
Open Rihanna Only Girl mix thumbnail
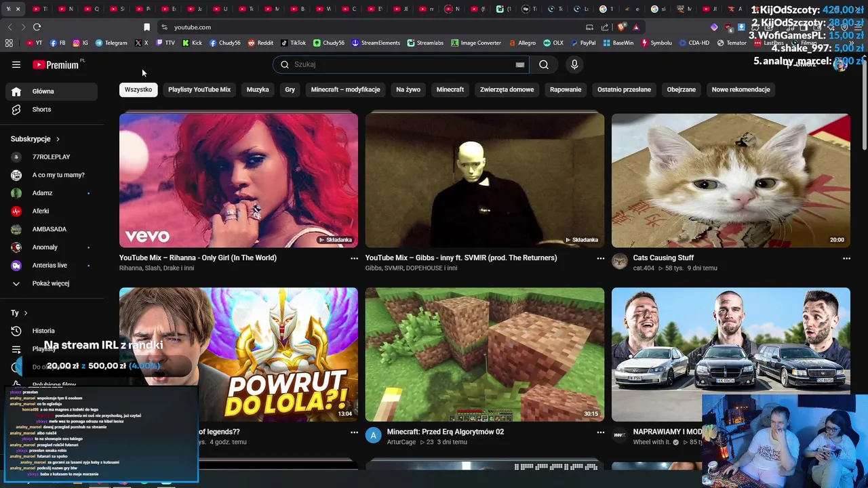point(239,180)
